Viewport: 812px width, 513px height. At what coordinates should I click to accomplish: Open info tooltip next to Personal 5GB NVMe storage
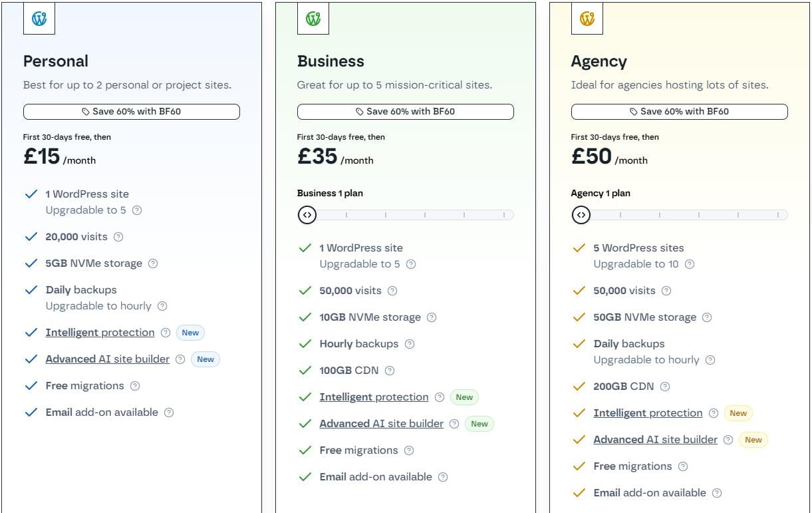[153, 263]
